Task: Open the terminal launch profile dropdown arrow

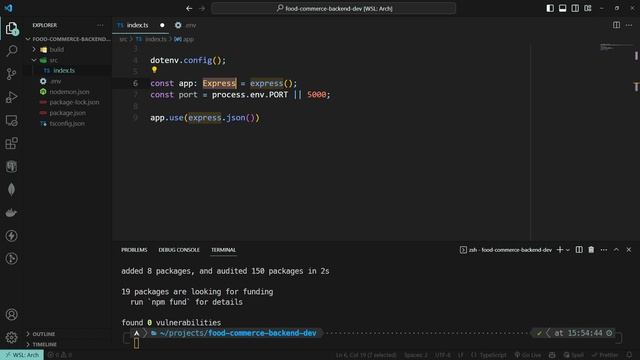Action: [x=568, y=250]
